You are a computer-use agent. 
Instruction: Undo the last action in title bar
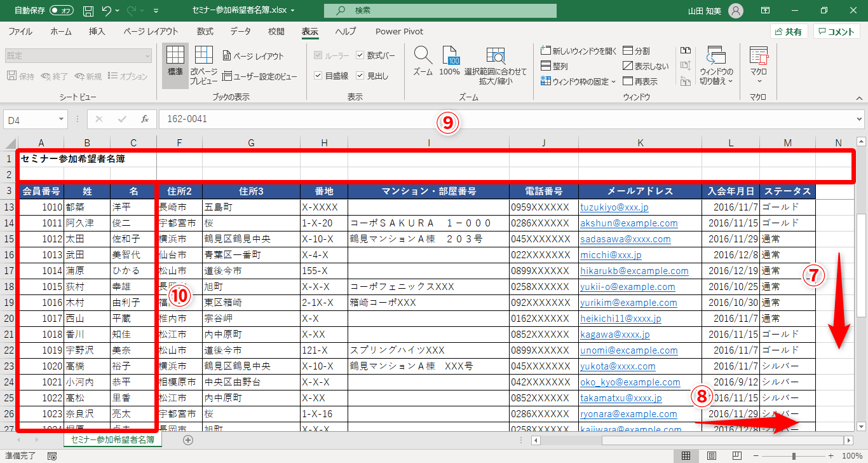(106, 11)
